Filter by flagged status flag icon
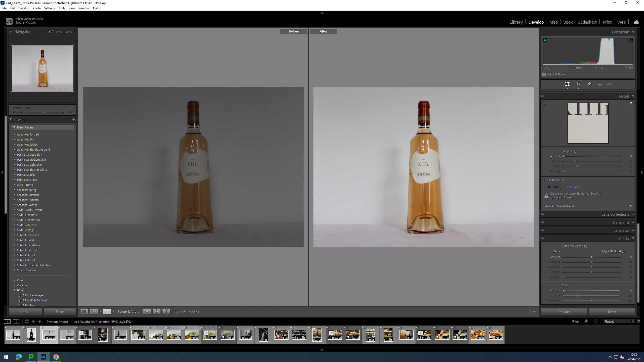Image resolution: width=644 pixels, height=362 pixels. point(586,322)
